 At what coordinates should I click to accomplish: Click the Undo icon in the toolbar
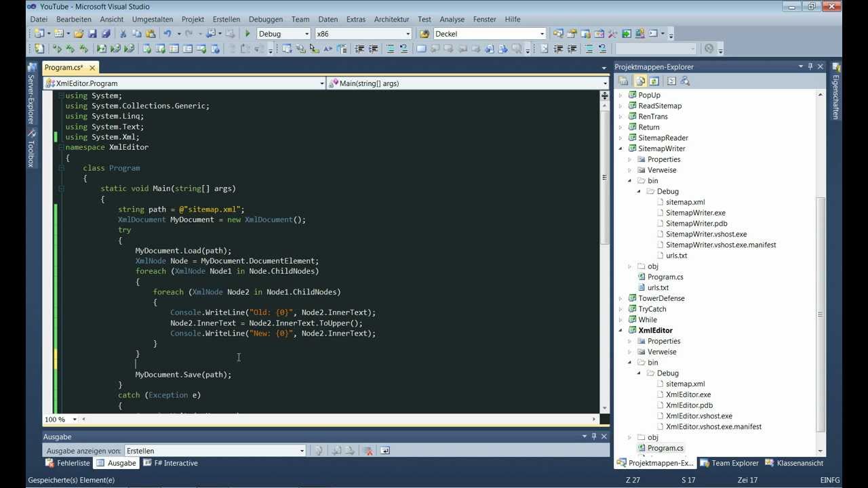click(x=168, y=33)
